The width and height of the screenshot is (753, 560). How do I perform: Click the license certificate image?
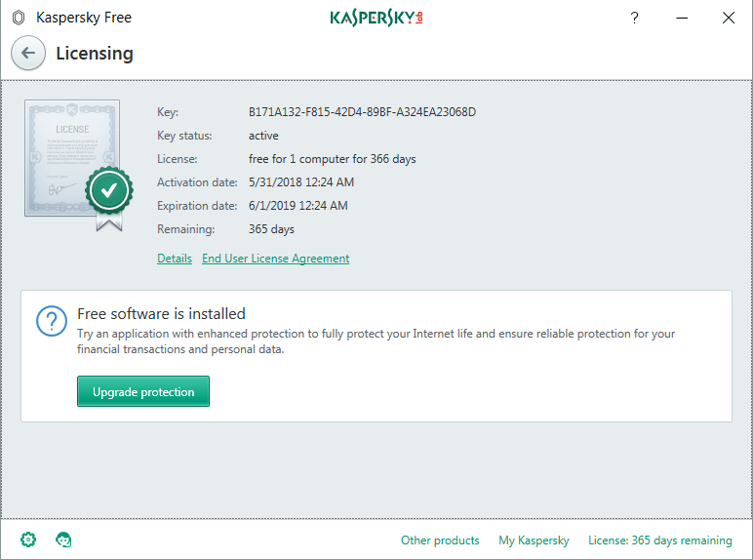pos(78,165)
